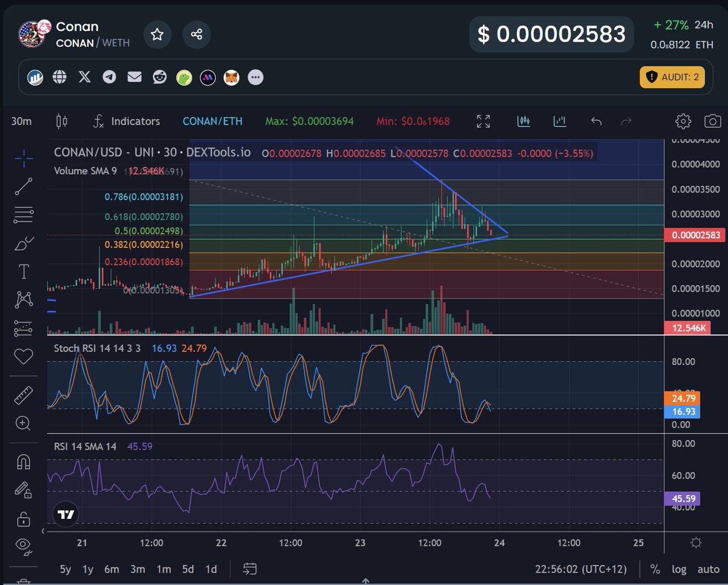The image size is (728, 585).
Task: Select the 1d date range
Action: [211, 569]
